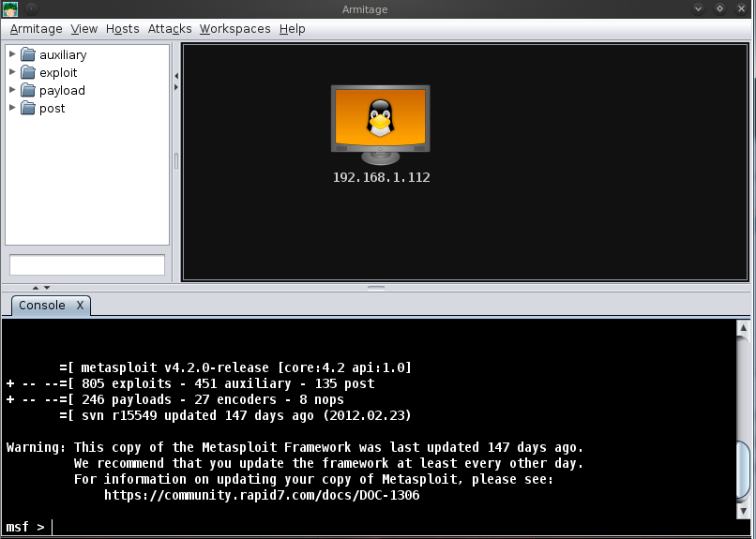Open the Hosts menu
This screenshot has height=539, width=756.
123,29
